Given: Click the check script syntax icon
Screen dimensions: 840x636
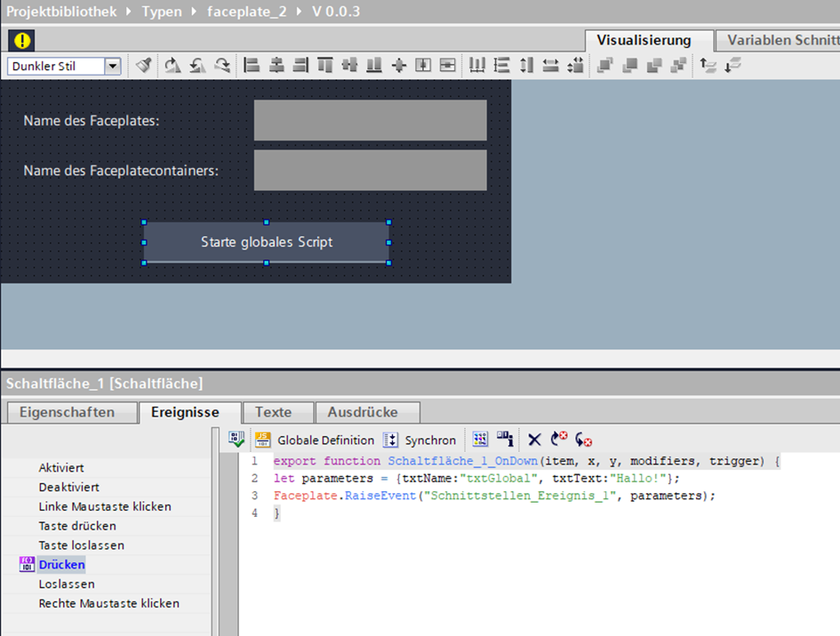Looking at the screenshot, I should [236, 440].
